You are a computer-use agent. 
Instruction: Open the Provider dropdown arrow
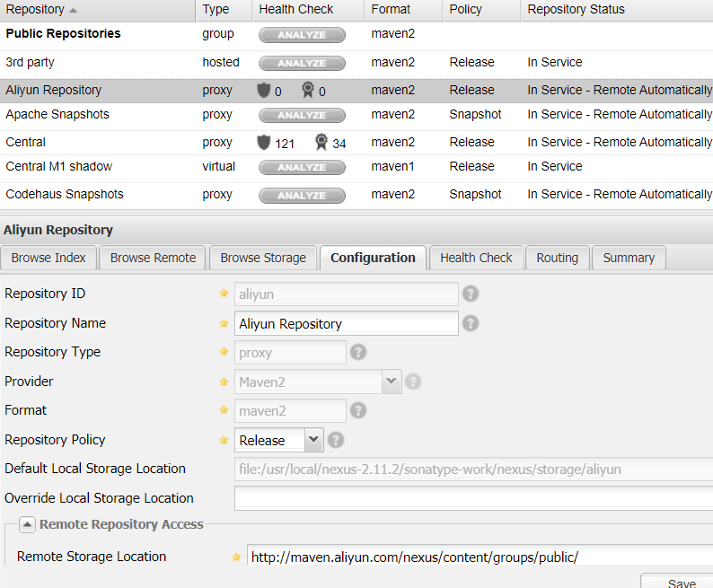[392, 382]
